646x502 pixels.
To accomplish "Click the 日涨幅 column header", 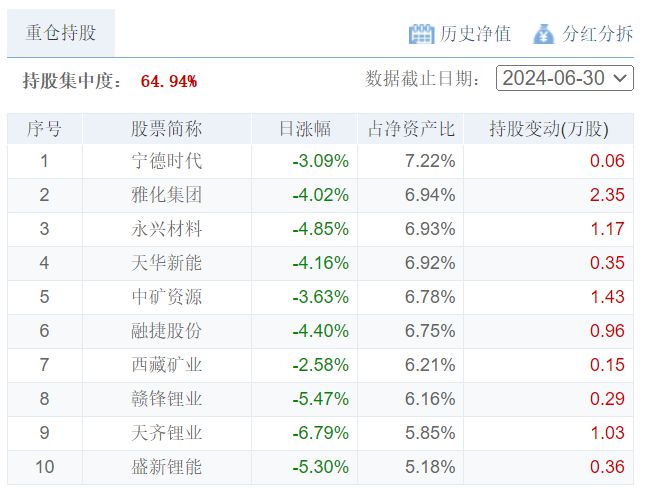I will (x=304, y=129).
